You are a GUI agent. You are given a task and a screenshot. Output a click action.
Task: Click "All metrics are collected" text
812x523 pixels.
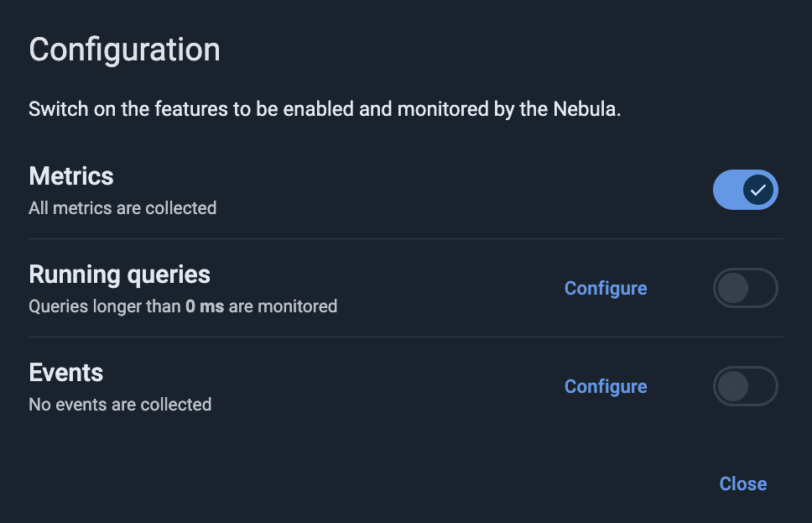pos(122,207)
